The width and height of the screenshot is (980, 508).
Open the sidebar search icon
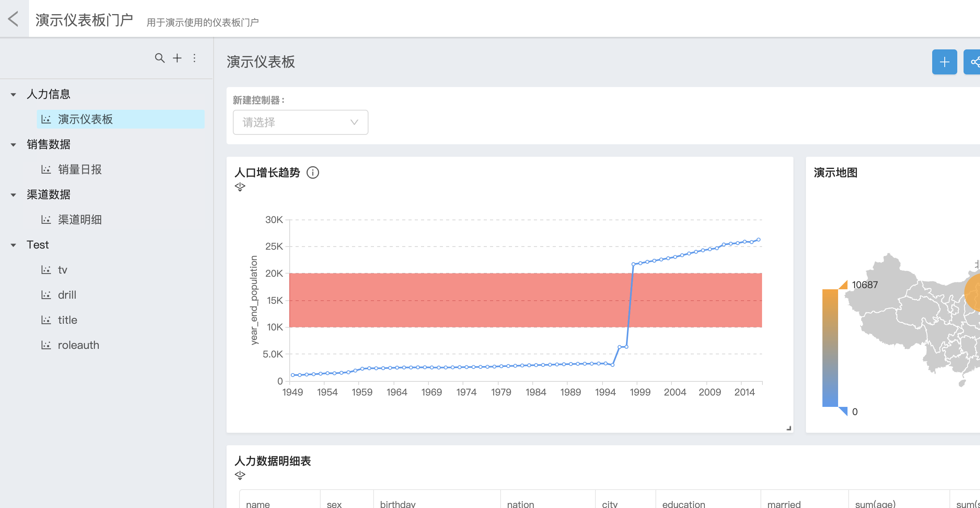pyautogui.click(x=160, y=58)
